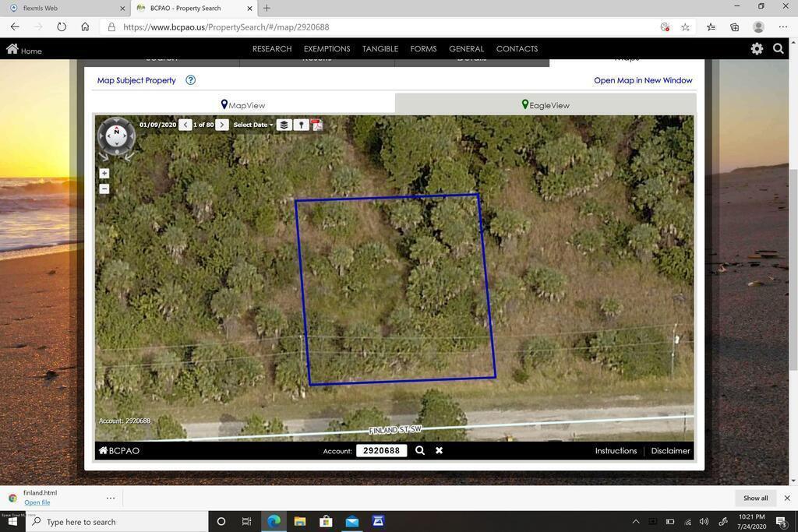Image resolution: width=798 pixels, height=532 pixels.
Task: Click the Account number input field
Action: (381, 450)
